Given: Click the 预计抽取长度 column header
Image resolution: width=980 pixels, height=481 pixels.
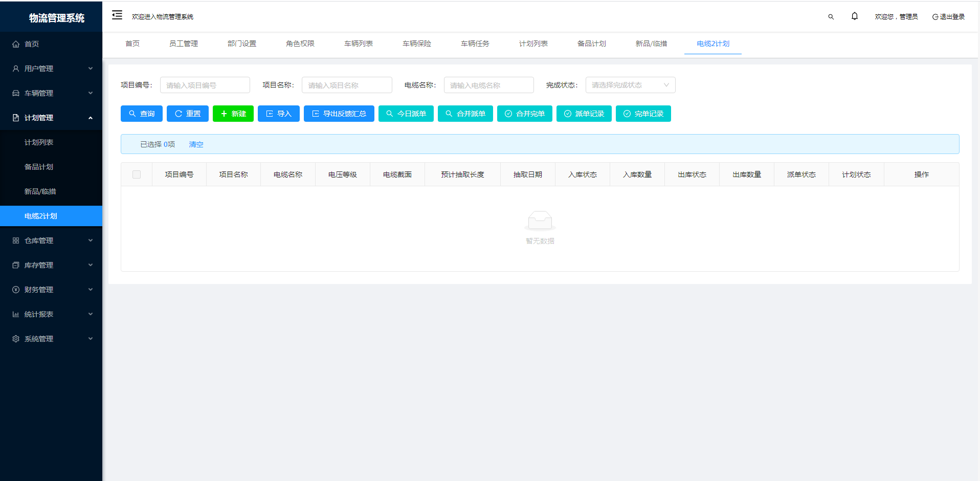Looking at the screenshot, I should [x=462, y=174].
